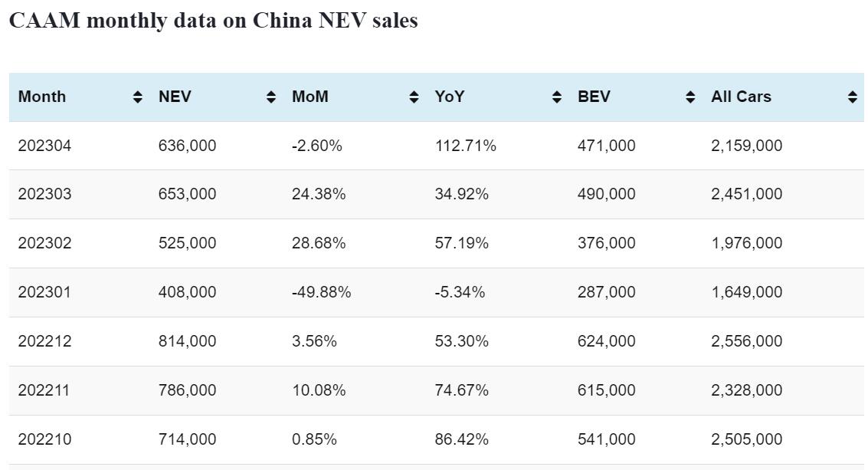The height and width of the screenshot is (470, 868).
Task: Click the MoM column header label
Action: pos(310,97)
